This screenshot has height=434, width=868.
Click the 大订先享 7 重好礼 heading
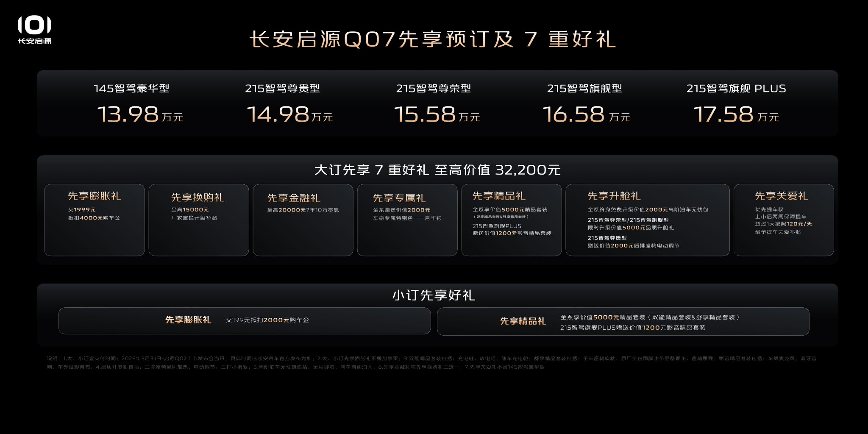pos(437,170)
